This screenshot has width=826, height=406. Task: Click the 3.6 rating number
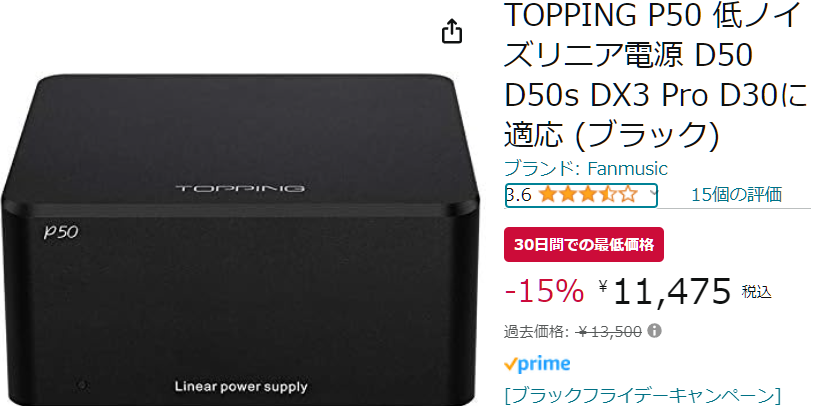point(518,195)
